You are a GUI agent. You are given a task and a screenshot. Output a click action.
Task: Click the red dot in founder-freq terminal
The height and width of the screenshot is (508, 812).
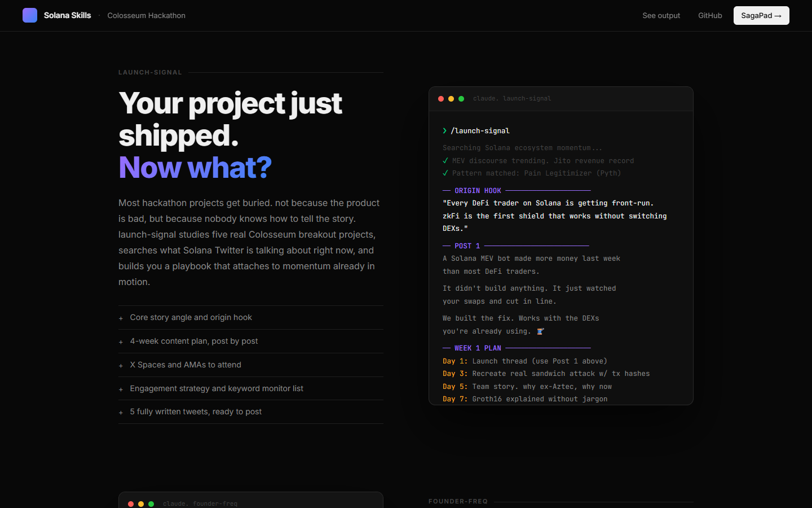pyautogui.click(x=131, y=504)
